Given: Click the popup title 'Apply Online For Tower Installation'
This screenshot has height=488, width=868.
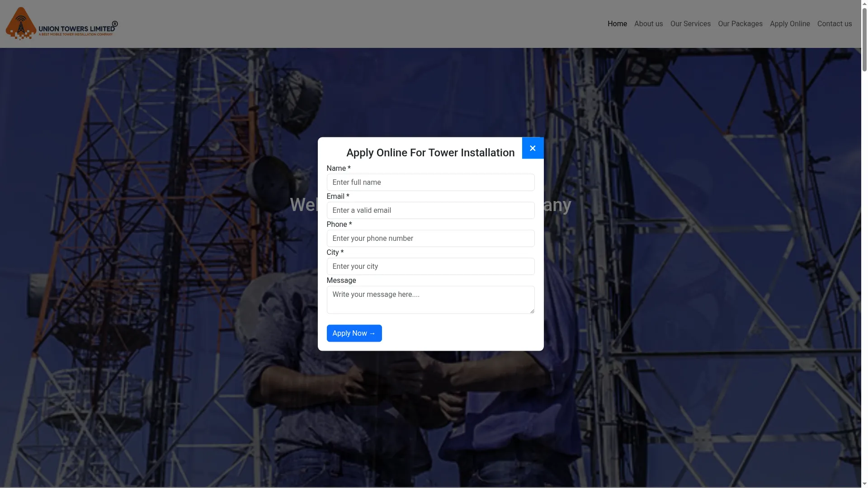Looking at the screenshot, I should click(430, 153).
